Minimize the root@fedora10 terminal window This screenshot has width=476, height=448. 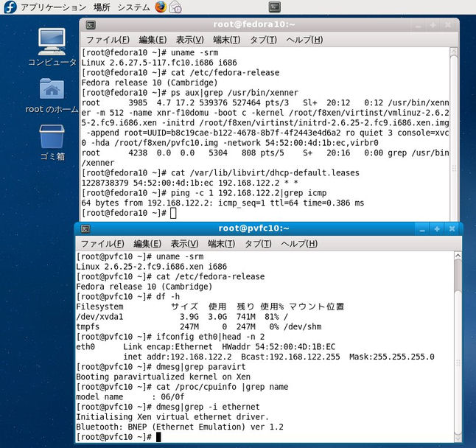point(419,25)
